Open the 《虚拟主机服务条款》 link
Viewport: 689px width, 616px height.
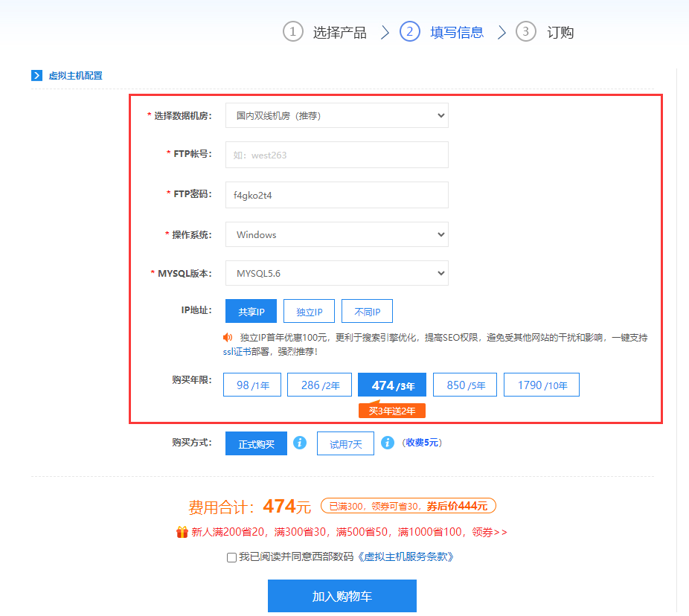coord(405,556)
